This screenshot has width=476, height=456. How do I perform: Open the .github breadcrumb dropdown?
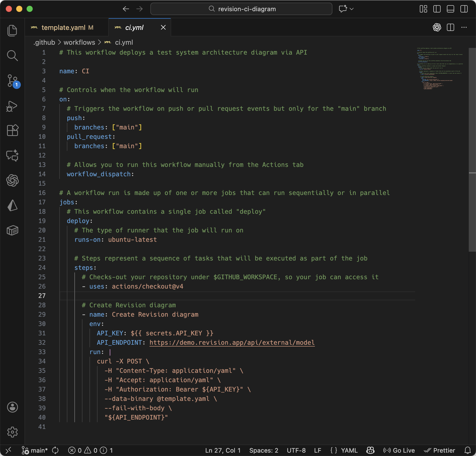[44, 42]
